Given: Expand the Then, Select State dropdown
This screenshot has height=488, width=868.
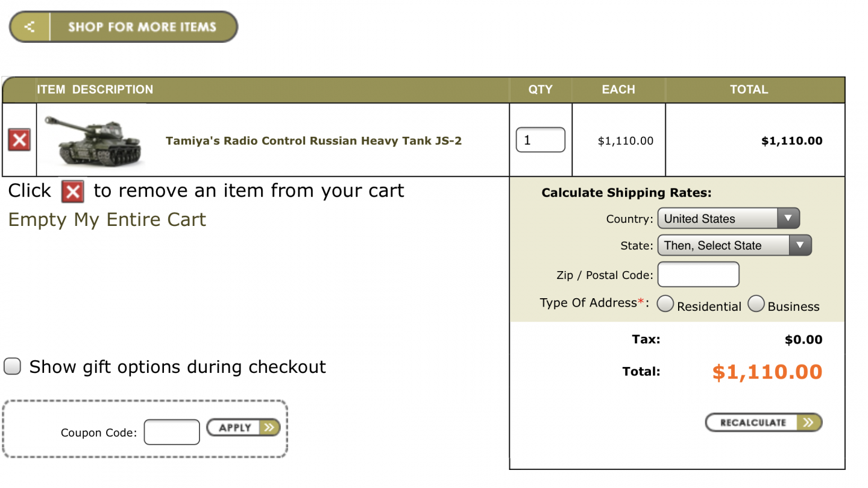Looking at the screenshot, I should click(x=734, y=245).
